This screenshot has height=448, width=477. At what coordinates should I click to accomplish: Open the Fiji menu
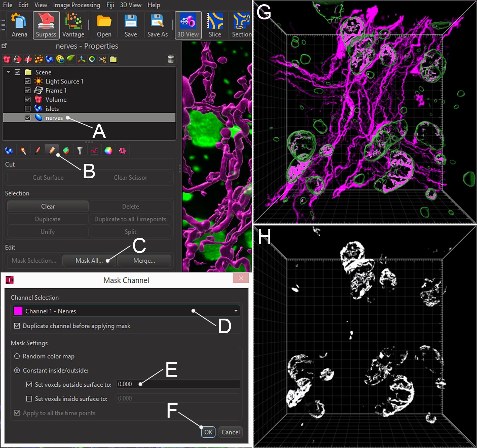pos(110,5)
